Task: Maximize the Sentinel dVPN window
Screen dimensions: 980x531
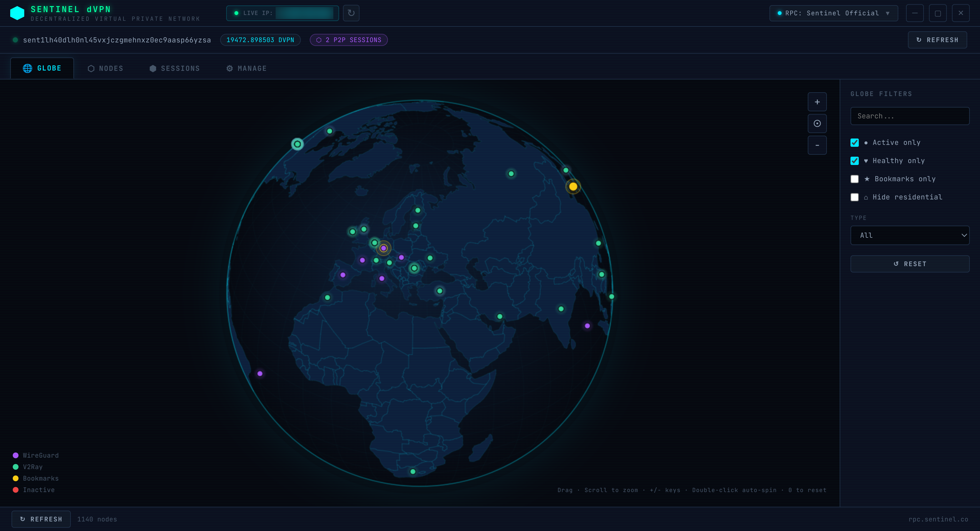Action: tap(938, 13)
